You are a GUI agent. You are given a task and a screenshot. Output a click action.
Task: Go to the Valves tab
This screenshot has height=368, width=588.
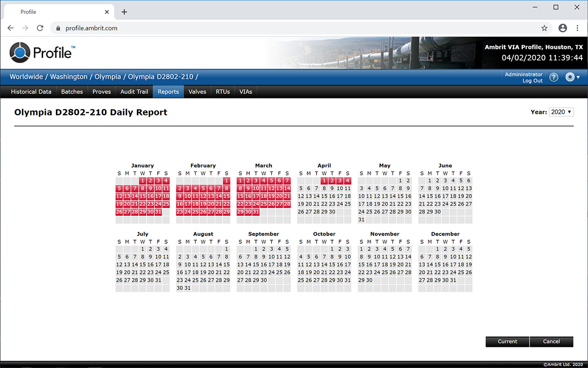click(198, 92)
